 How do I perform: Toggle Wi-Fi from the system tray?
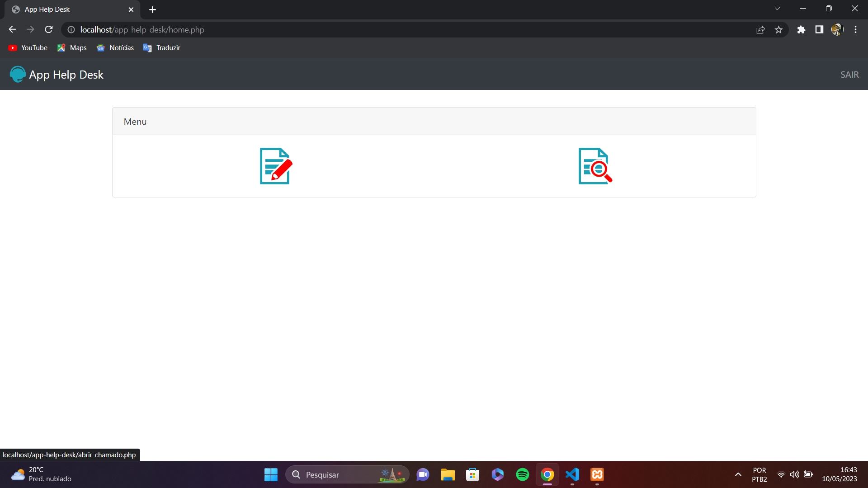coord(781,474)
